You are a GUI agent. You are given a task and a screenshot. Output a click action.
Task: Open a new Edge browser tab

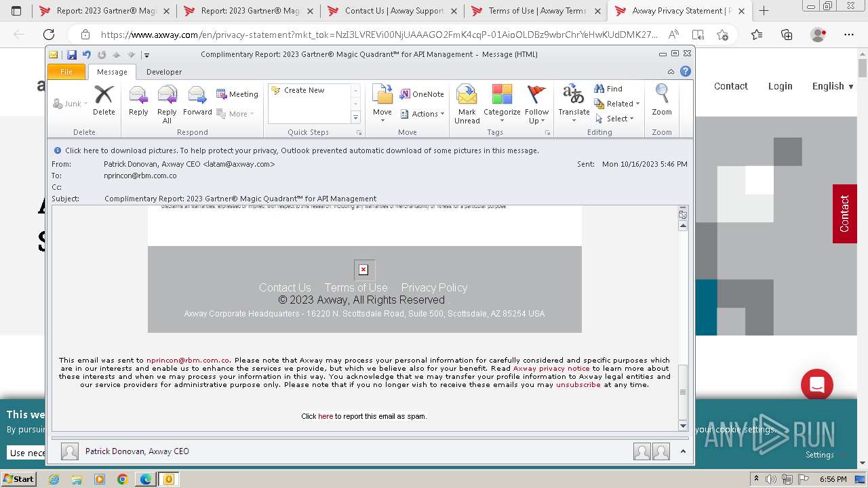(764, 11)
